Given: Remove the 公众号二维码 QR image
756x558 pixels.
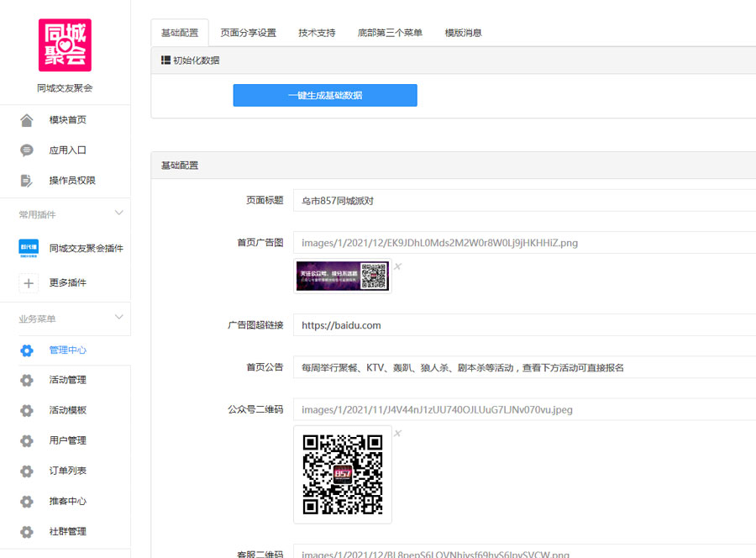Looking at the screenshot, I should pos(398,433).
